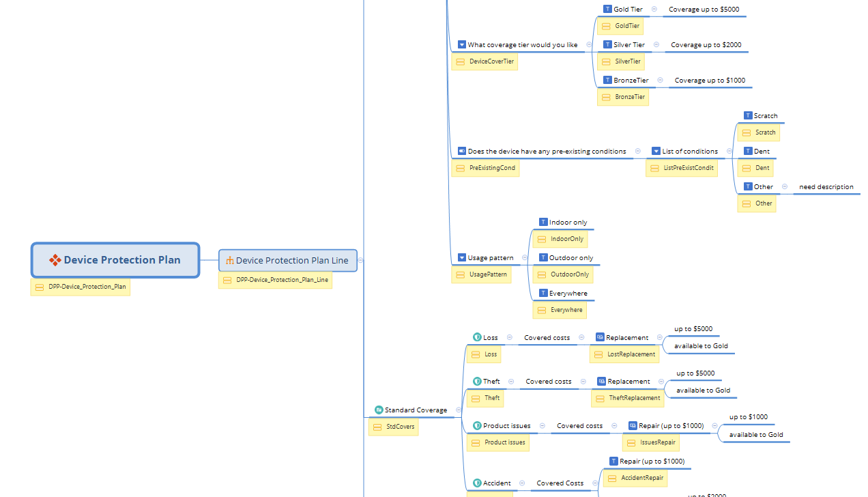Screen dimensions: 868x497
Task: Click the shield icon next to Accident
Action: point(477,483)
